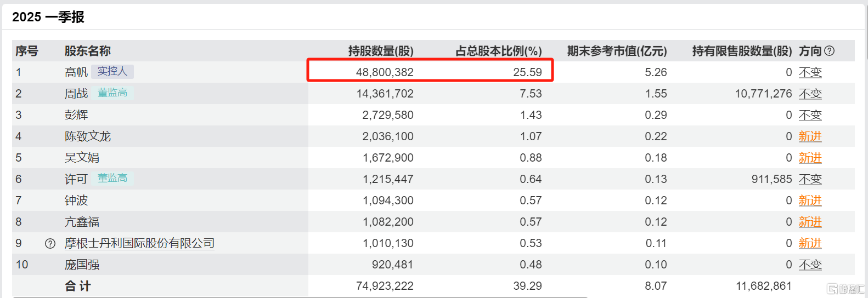Click share count 14,361,702
The width and height of the screenshot is (868, 298).
(x=385, y=94)
